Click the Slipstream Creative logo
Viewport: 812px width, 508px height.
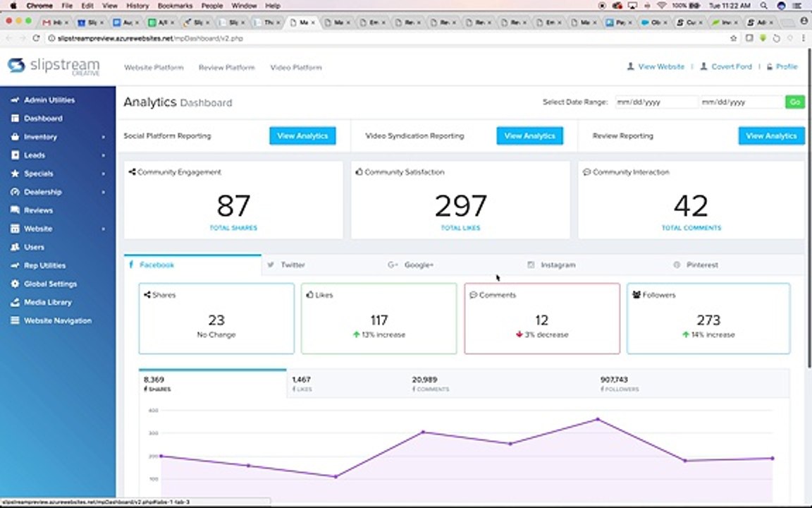tap(54, 66)
